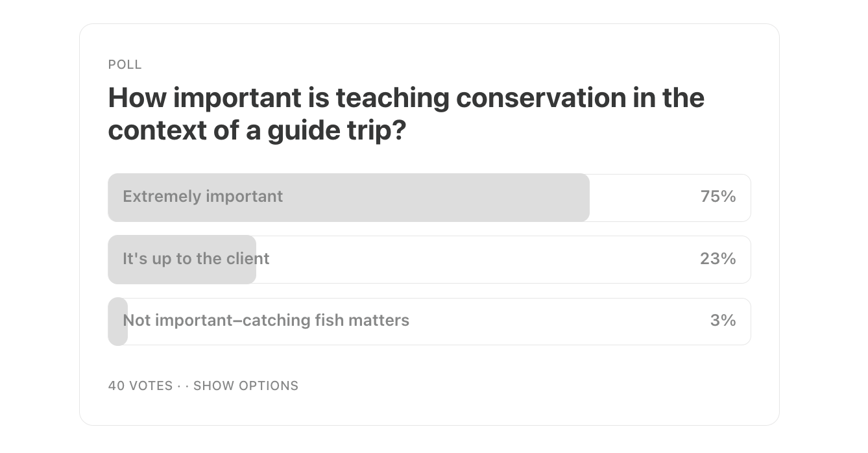Click the poll question heading about teaching conservation
Image resolution: width=868 pixels, height=453 pixels.
405,114
